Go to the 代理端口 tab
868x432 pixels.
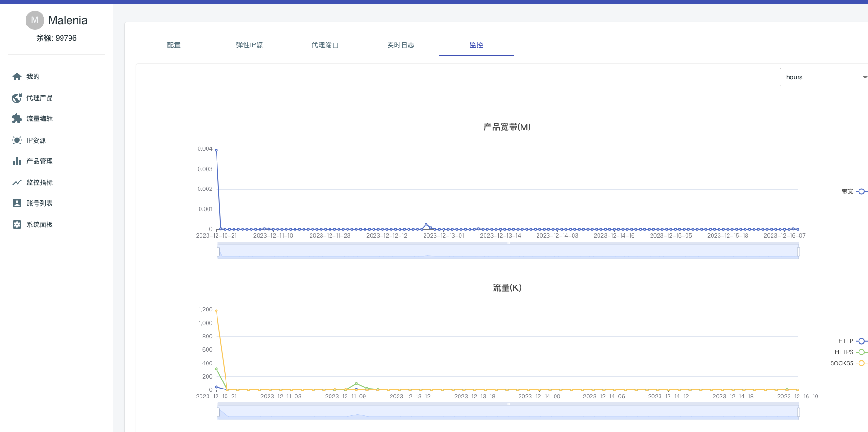325,45
